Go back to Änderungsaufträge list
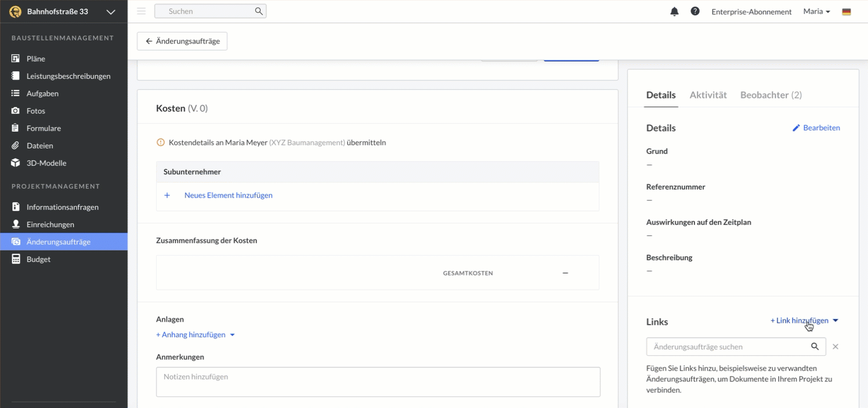The width and height of the screenshot is (868, 408). 182,41
